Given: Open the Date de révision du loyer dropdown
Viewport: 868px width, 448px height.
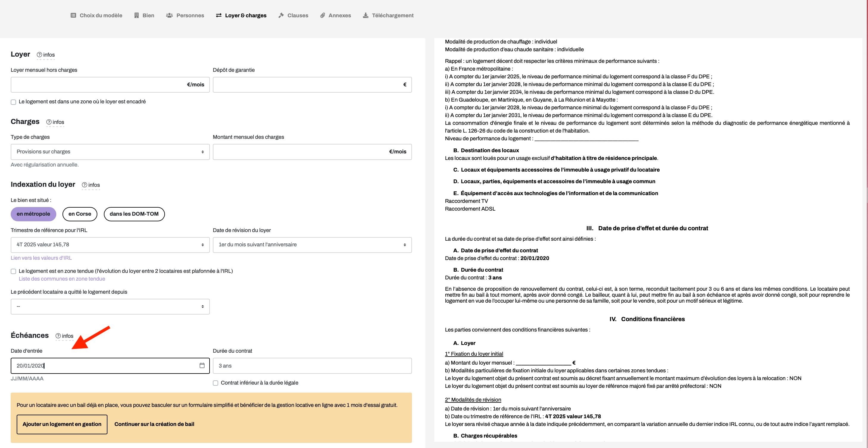Looking at the screenshot, I should coord(312,245).
